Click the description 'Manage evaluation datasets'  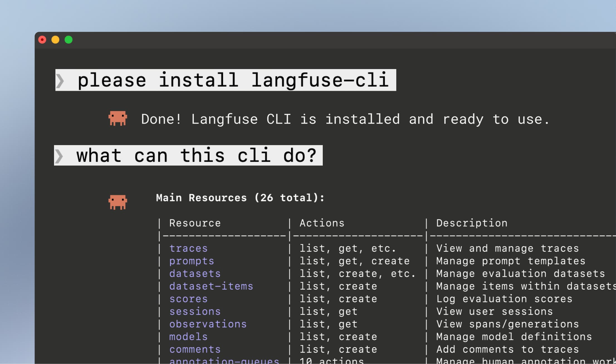tap(520, 274)
